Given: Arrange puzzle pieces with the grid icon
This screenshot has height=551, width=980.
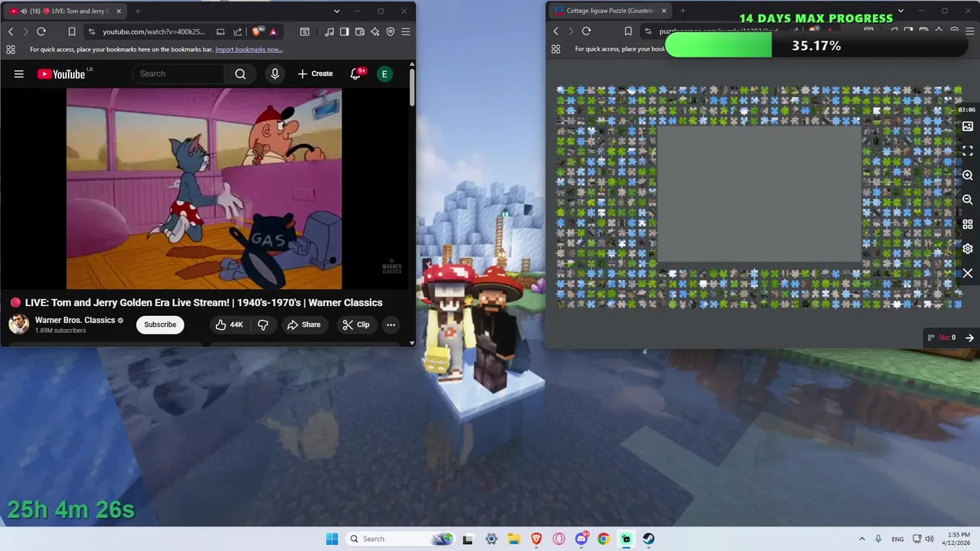Looking at the screenshot, I should (968, 224).
